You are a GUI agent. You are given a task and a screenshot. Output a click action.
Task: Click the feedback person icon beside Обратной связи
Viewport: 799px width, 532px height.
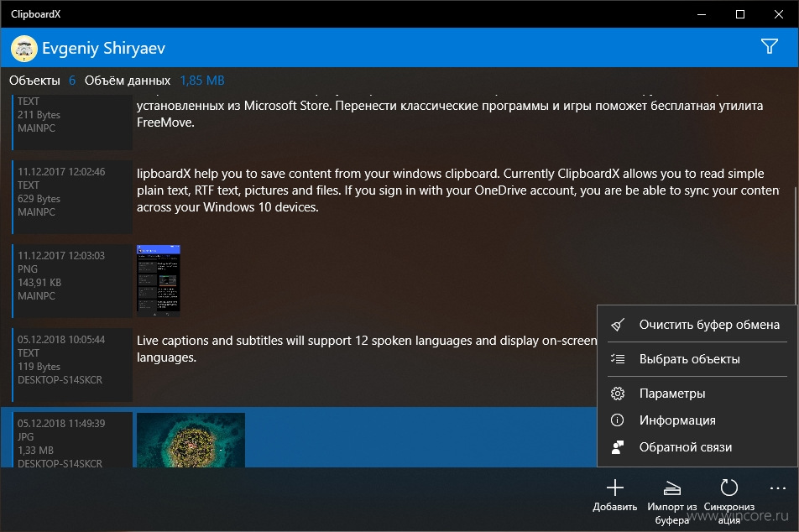618,447
